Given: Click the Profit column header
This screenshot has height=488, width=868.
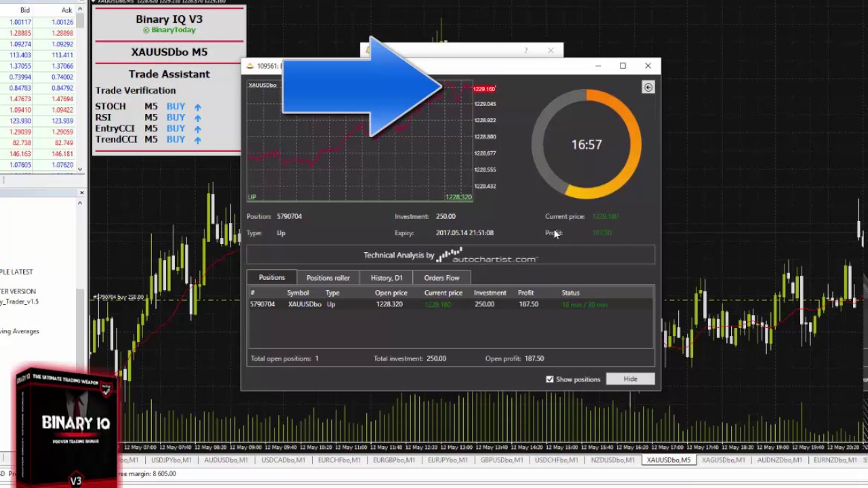Looking at the screenshot, I should pos(526,293).
